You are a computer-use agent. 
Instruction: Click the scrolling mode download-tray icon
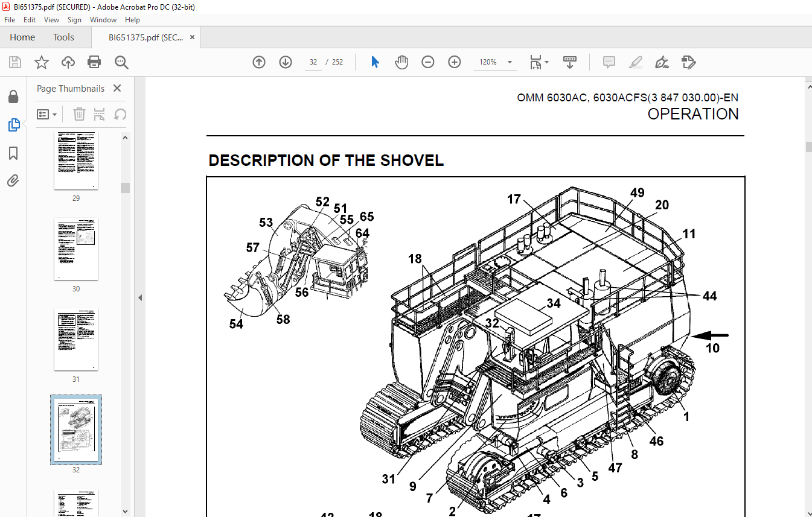570,62
